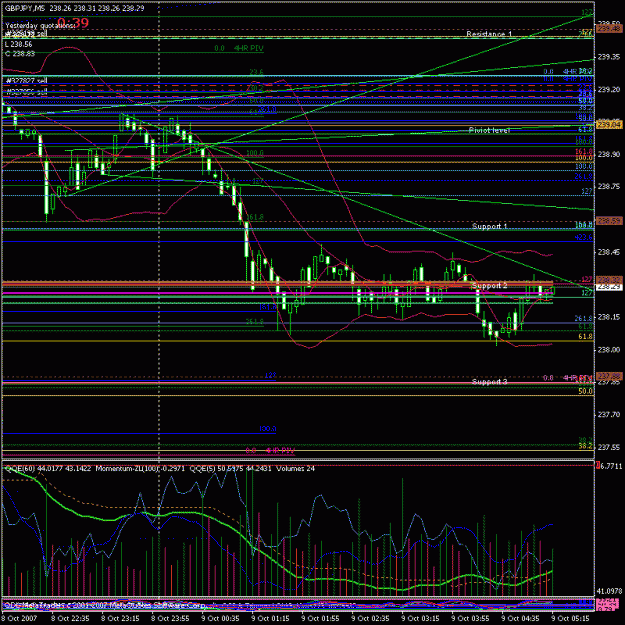Click the QQE(5) indicator readout

click(230, 469)
